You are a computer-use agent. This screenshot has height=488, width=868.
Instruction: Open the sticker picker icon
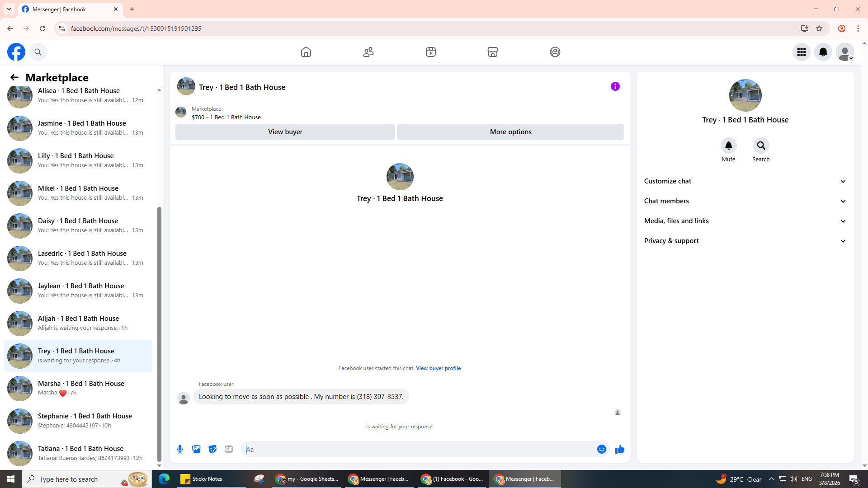[212, 449]
